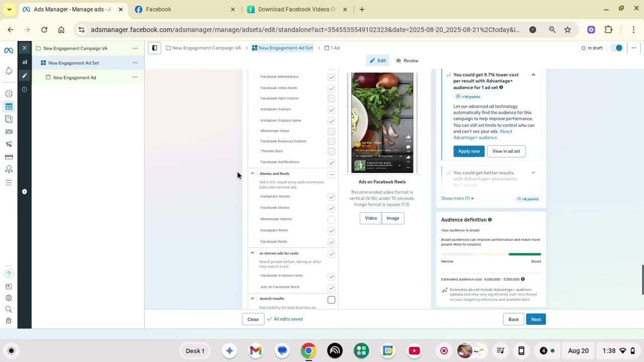
Task: Open more options for New Engagement Ad Set
Action: [x=135, y=63]
